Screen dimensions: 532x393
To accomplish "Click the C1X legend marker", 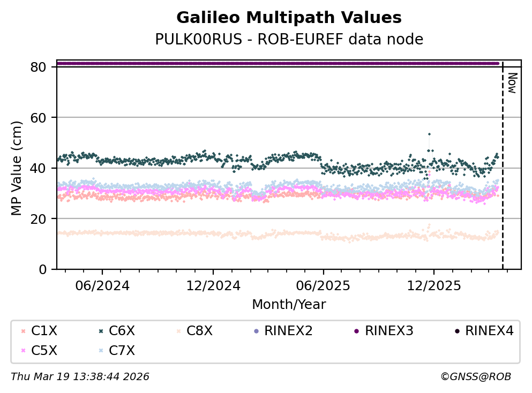I will (23, 331).
